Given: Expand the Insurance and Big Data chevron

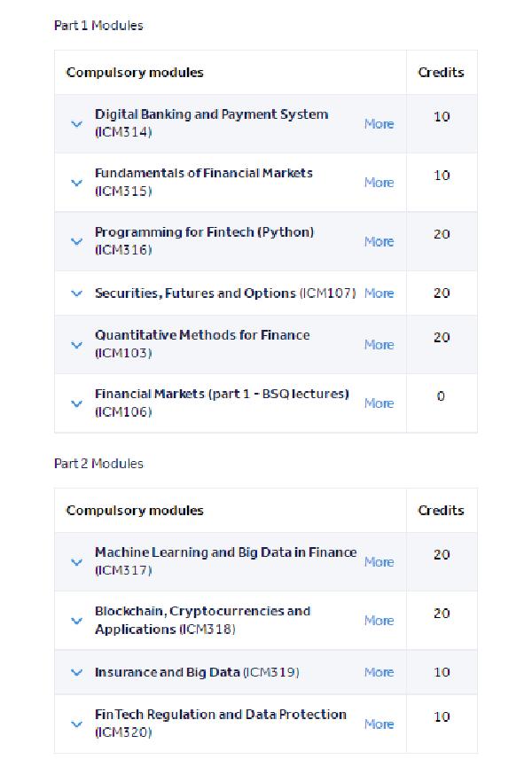Looking at the screenshot, I should (x=77, y=672).
